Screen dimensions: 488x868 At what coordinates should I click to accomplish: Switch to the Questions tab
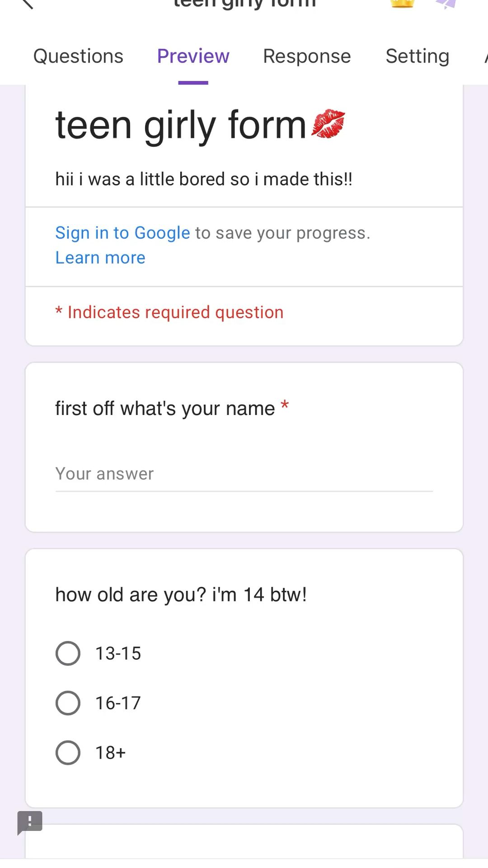78,57
